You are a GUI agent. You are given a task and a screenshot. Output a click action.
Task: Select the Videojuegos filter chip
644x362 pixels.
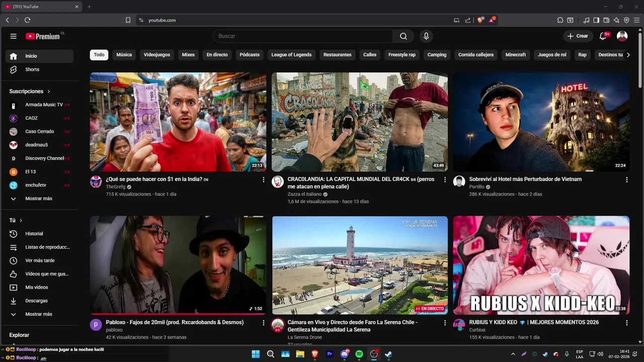tap(157, 55)
